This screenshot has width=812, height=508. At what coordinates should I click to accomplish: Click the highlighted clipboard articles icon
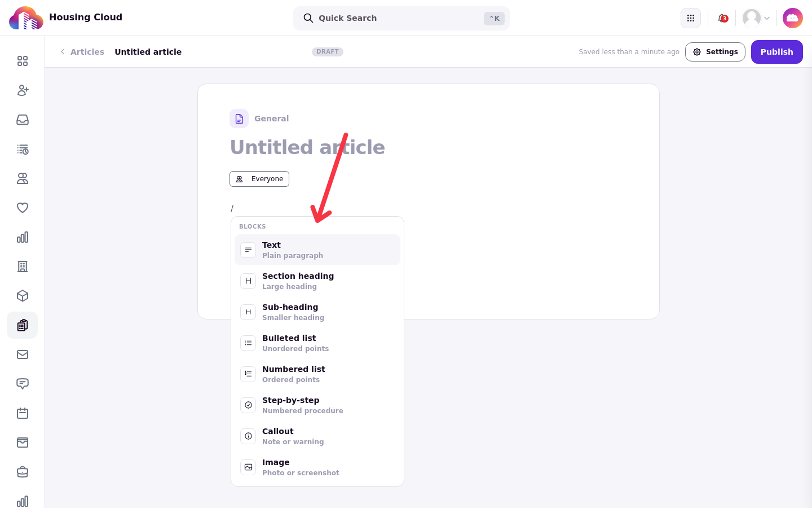23,325
